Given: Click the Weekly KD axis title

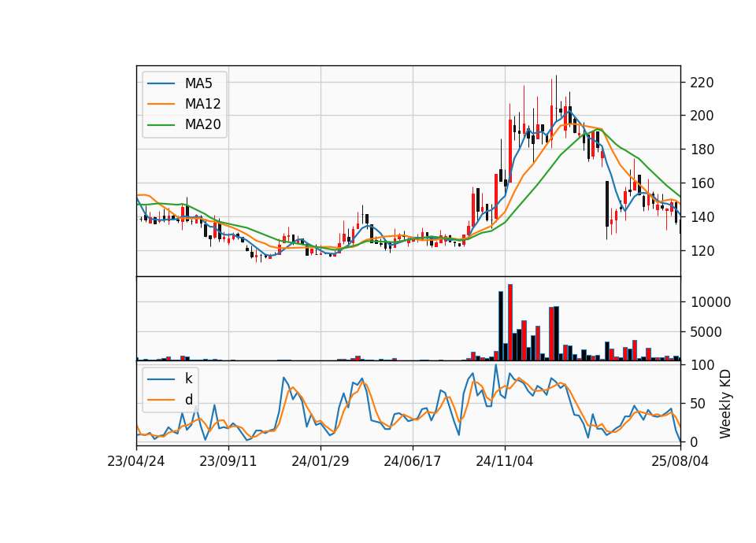Looking at the screenshot, I should (725, 404).
